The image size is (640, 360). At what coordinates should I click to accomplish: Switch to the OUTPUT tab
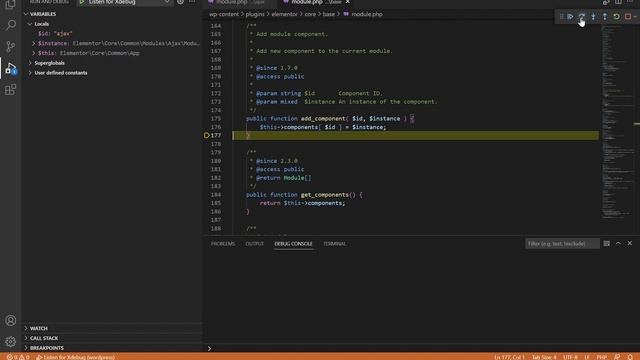(254, 244)
